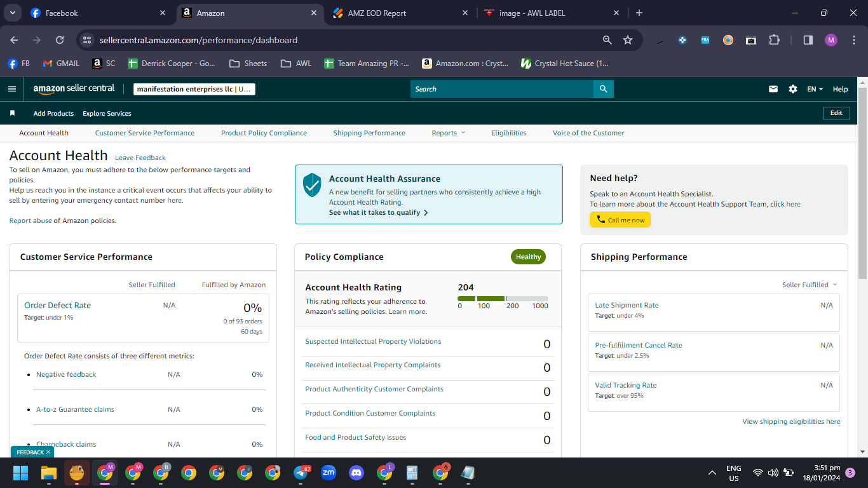This screenshot has height=488, width=868.
Task: Expand the Reports menu dropdown
Action: pos(449,133)
